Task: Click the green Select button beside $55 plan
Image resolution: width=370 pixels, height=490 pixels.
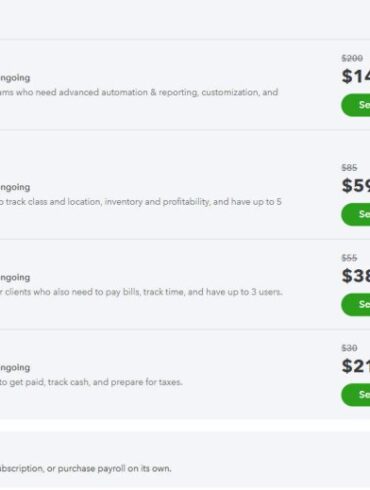Action: (356, 304)
